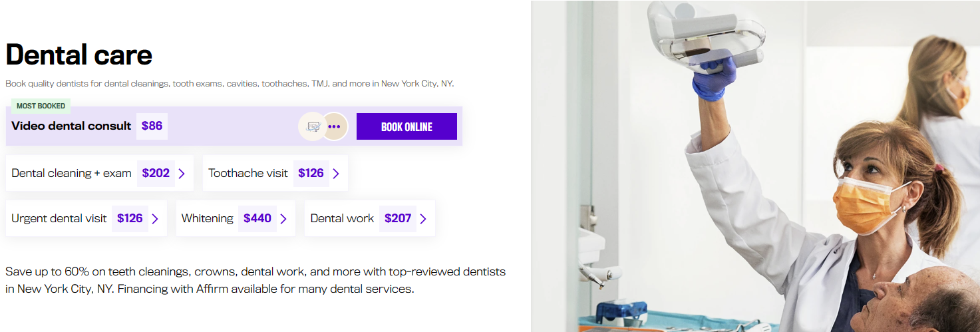Click the dentist photo on the right
Screen dimensions: 980x332
tap(755, 166)
